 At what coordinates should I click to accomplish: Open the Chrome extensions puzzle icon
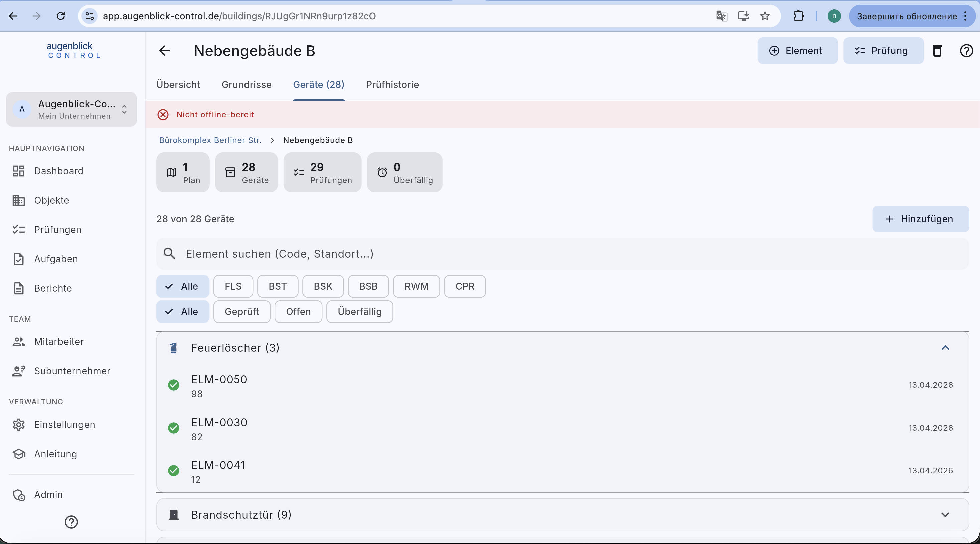798,16
